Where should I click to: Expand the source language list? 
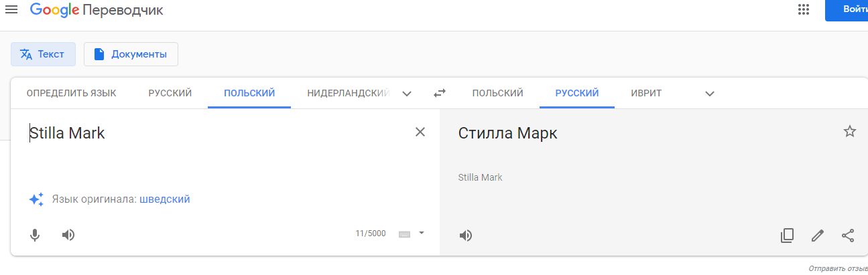point(407,94)
